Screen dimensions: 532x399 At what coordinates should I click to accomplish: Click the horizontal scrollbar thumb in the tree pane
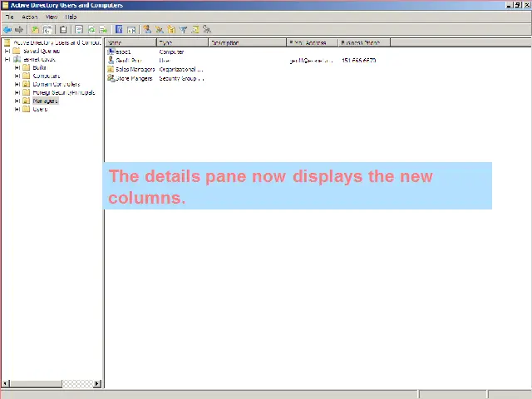point(36,384)
